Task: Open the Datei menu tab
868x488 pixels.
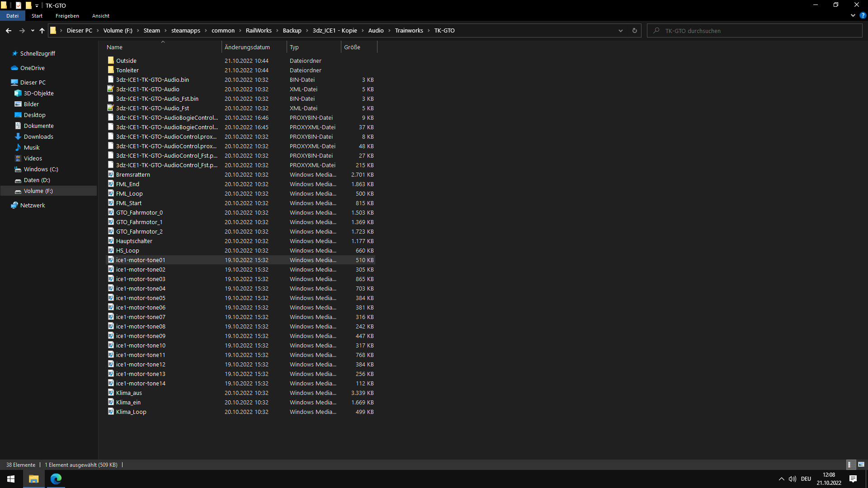Action: 13,16
